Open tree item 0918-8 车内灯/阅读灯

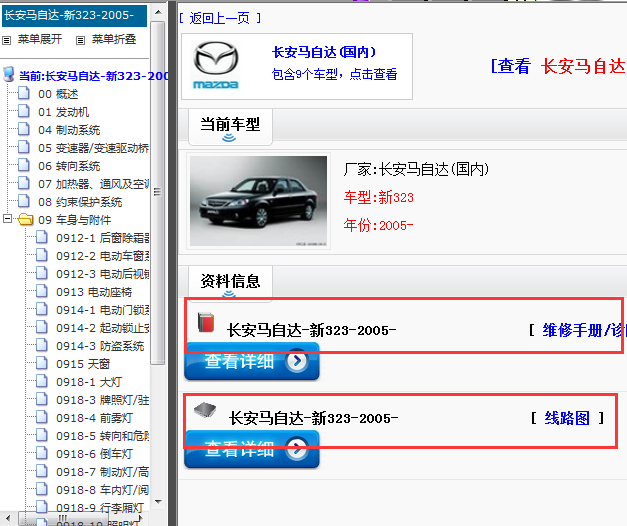[103, 490]
